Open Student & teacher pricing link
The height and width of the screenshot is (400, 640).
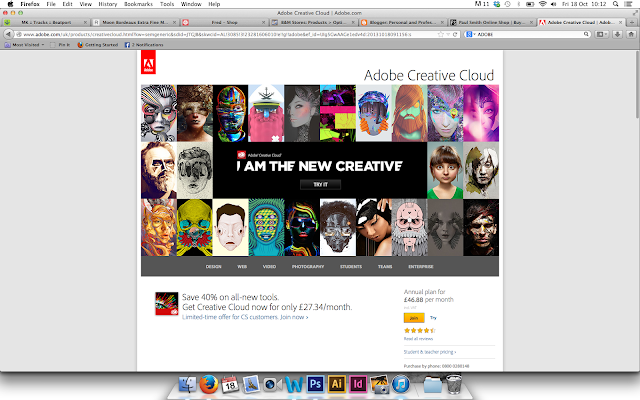[430, 352]
